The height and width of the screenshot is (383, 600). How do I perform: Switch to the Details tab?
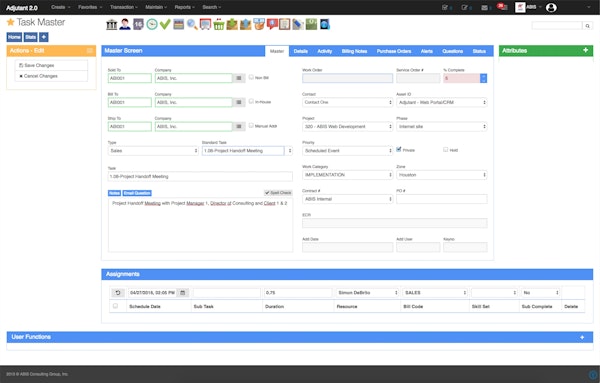(x=301, y=51)
